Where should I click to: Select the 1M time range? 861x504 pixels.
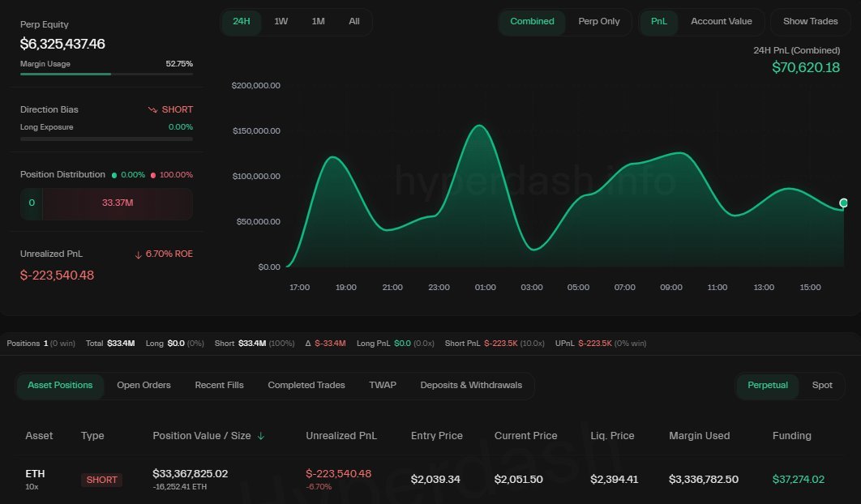(318, 22)
